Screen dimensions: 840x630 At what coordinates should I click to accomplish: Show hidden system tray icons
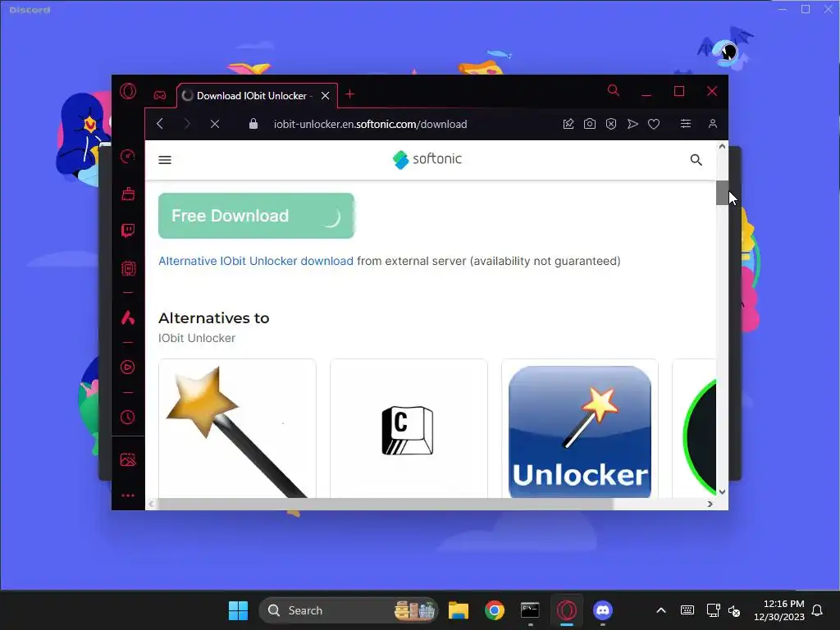(x=661, y=610)
